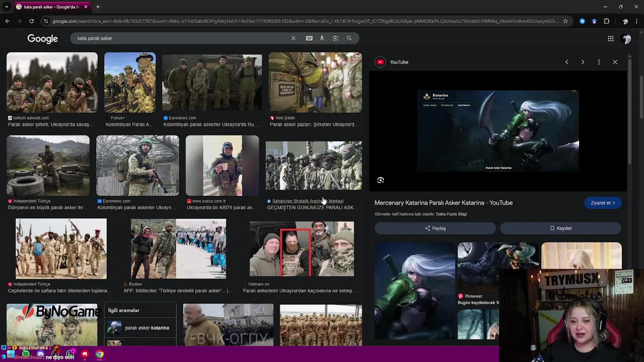Open the Chrome extensions puzzle icon
Viewport: 644px width, 362px height.
coord(606,21)
